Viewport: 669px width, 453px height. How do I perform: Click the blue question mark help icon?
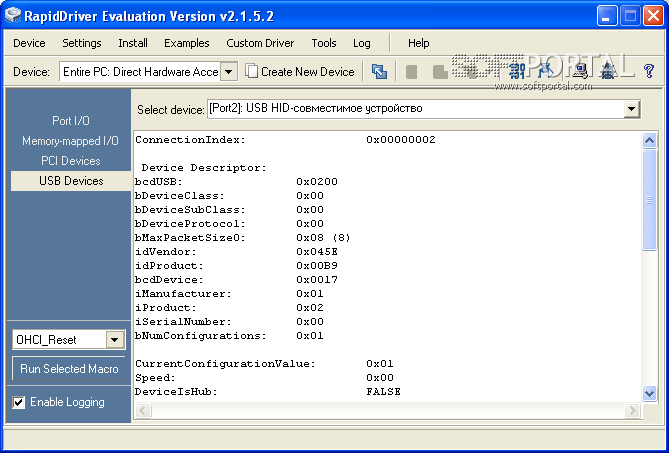click(x=648, y=71)
